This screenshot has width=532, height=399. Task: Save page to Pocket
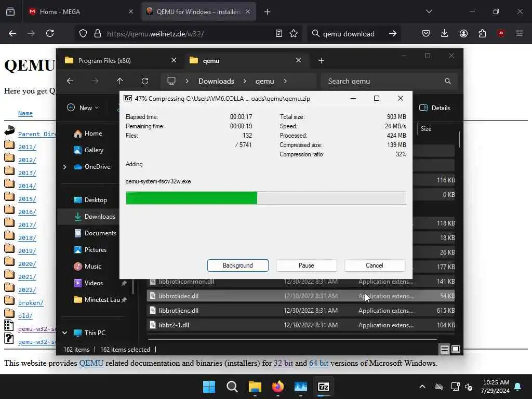click(x=426, y=33)
